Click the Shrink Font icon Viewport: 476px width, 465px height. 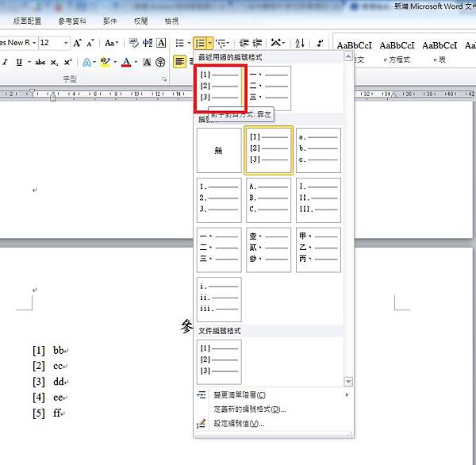90,43
